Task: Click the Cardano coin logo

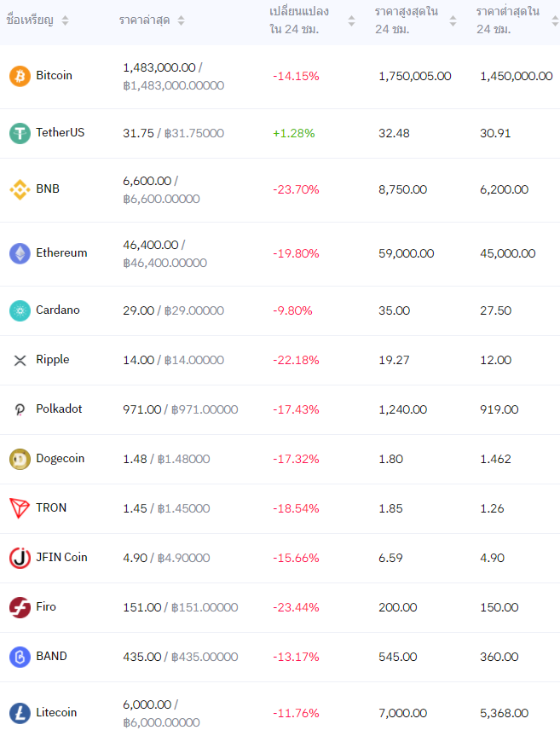Action: click(x=20, y=310)
